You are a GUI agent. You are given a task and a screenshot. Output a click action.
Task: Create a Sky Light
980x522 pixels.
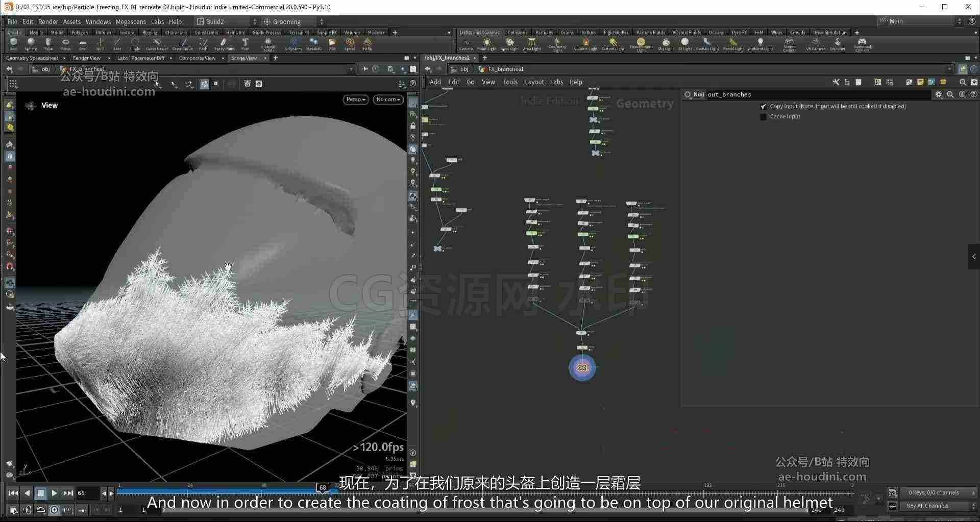pyautogui.click(x=666, y=44)
